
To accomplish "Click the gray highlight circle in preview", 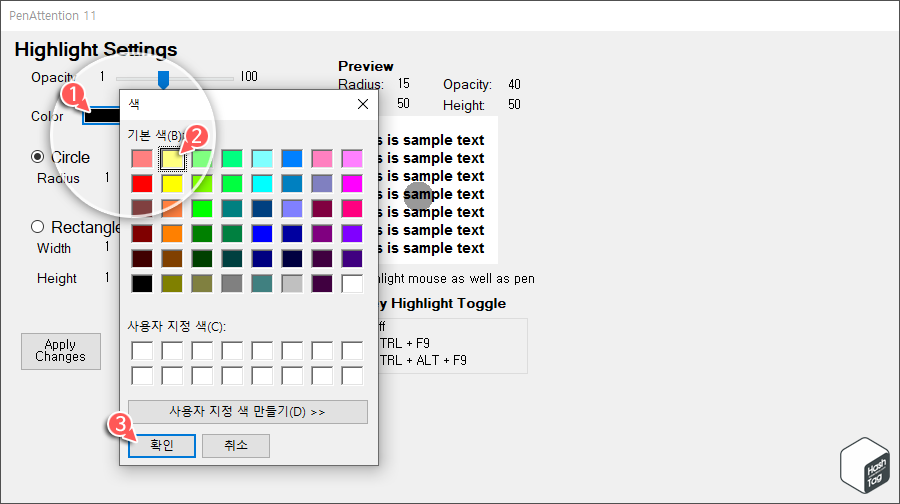I will click(x=418, y=196).
